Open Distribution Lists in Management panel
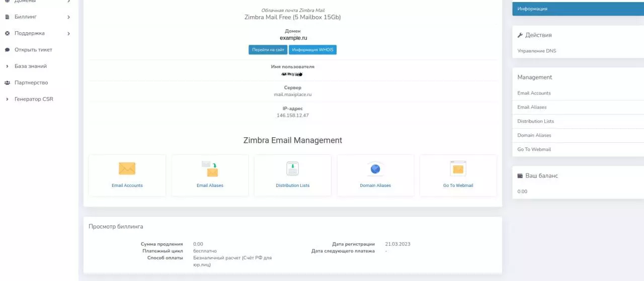644x281 pixels. (x=535, y=121)
